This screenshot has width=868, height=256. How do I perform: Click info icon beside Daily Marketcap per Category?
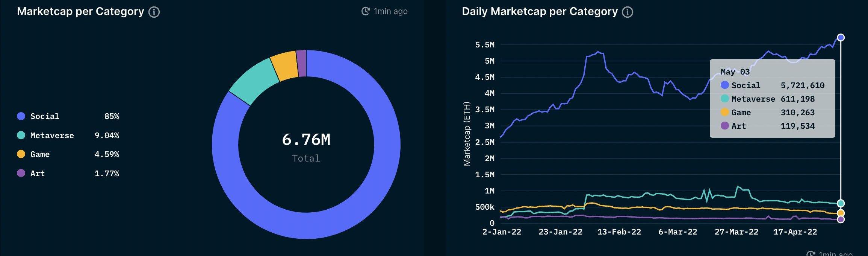(x=628, y=12)
